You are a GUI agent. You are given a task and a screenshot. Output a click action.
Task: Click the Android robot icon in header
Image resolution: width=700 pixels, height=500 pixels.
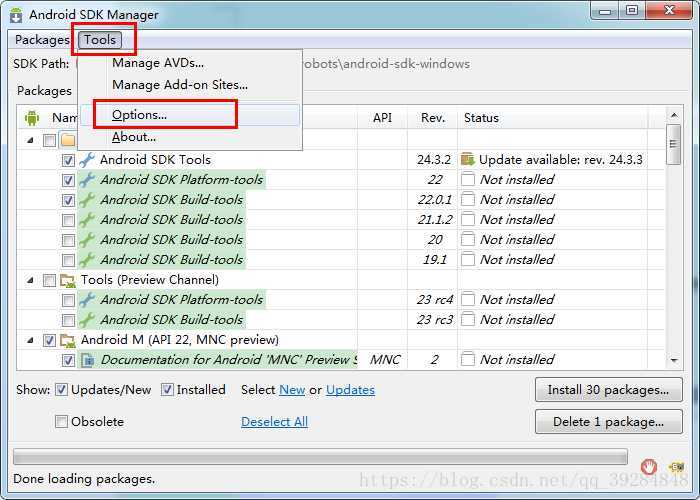[32, 118]
